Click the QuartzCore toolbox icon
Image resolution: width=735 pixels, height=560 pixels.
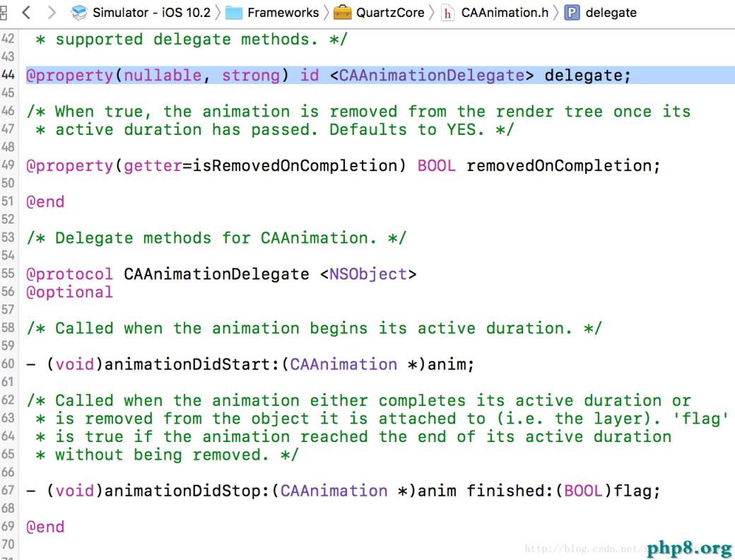coord(343,12)
